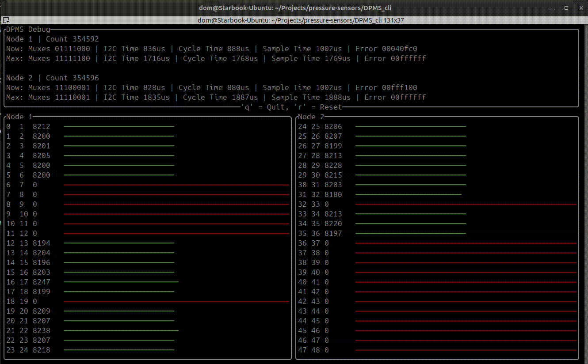Click the terminal titlebar ending in 131x37
This screenshot has height=364, width=588.
coord(301,20)
